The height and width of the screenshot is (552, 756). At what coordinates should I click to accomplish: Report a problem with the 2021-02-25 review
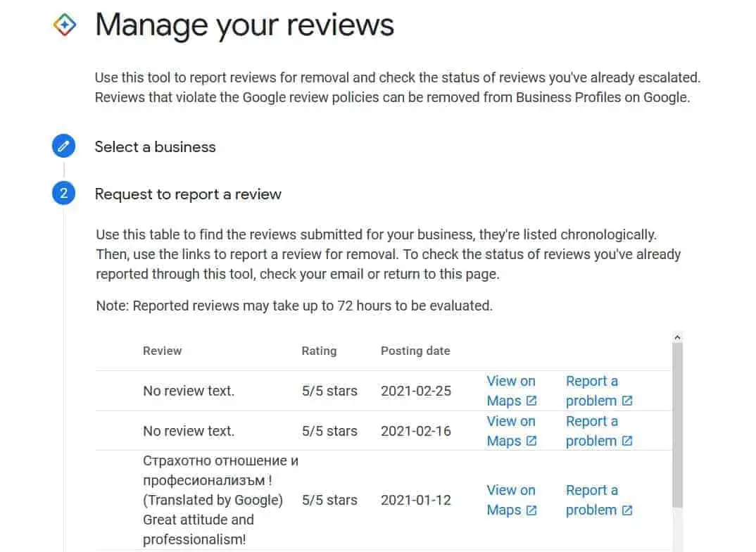599,391
